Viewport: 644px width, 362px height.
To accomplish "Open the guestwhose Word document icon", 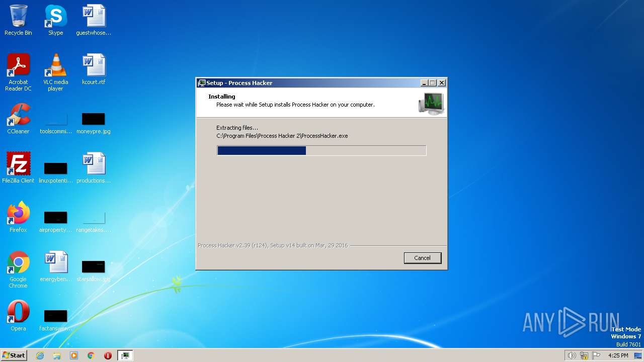I will tap(94, 20).
